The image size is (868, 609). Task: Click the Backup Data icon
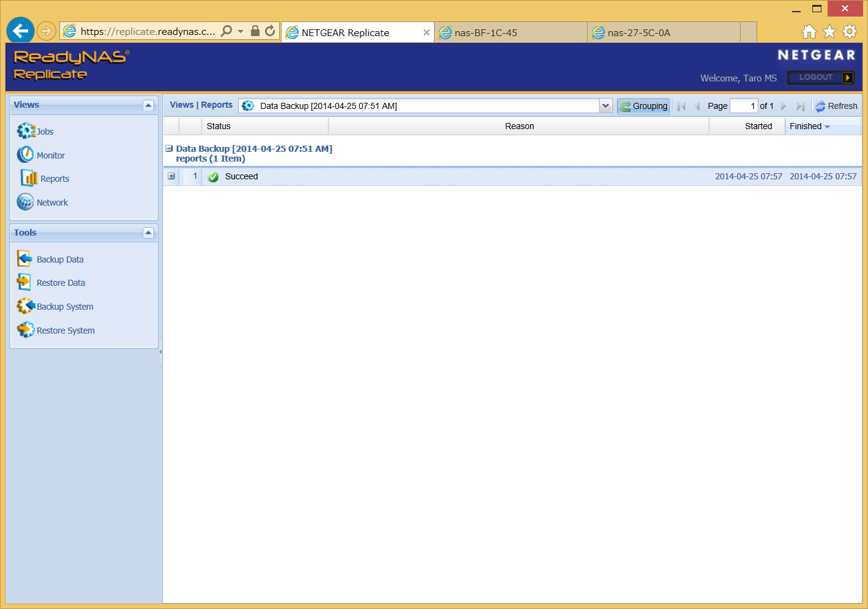click(x=24, y=259)
